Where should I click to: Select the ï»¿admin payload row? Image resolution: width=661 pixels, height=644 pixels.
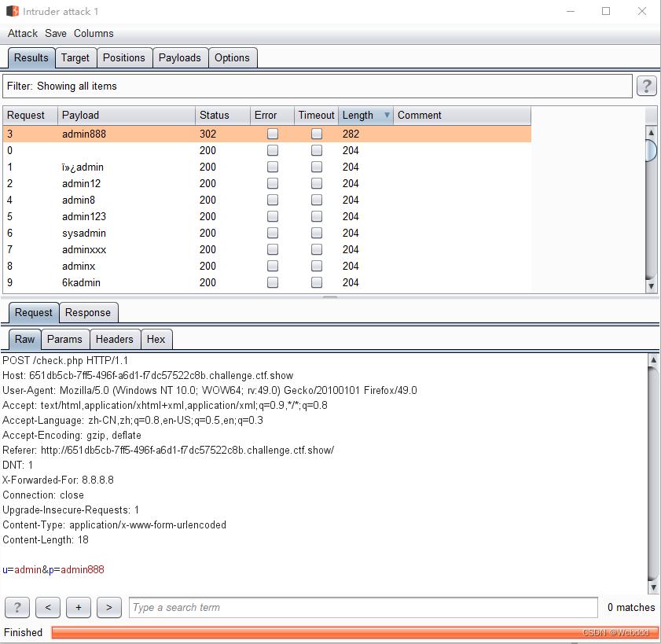click(267, 167)
